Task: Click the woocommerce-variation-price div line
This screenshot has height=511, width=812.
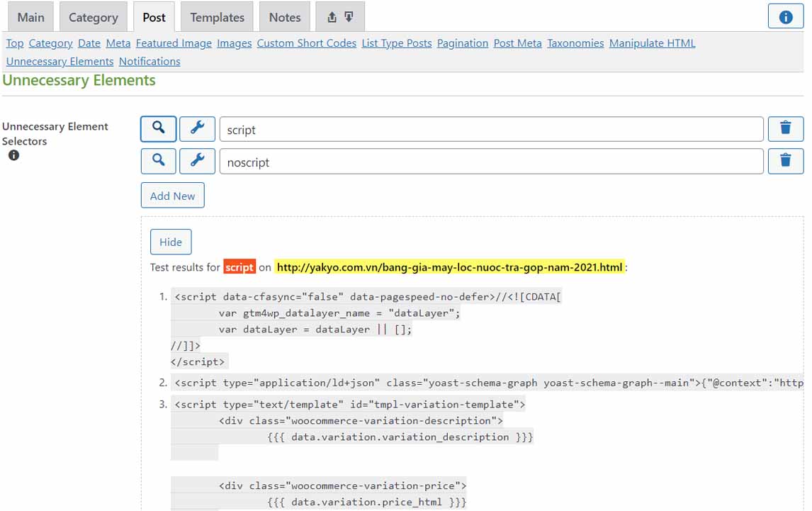Action: pyautogui.click(x=342, y=485)
